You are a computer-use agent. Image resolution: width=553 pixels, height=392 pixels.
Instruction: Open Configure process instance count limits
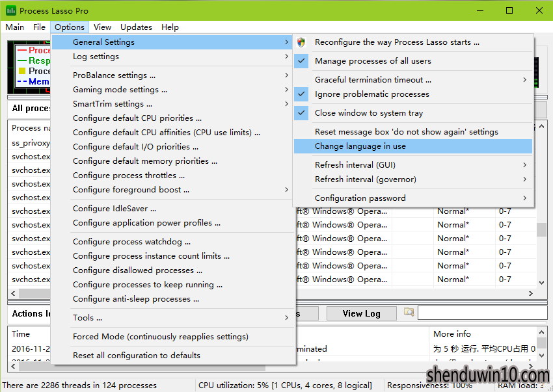coord(172,256)
